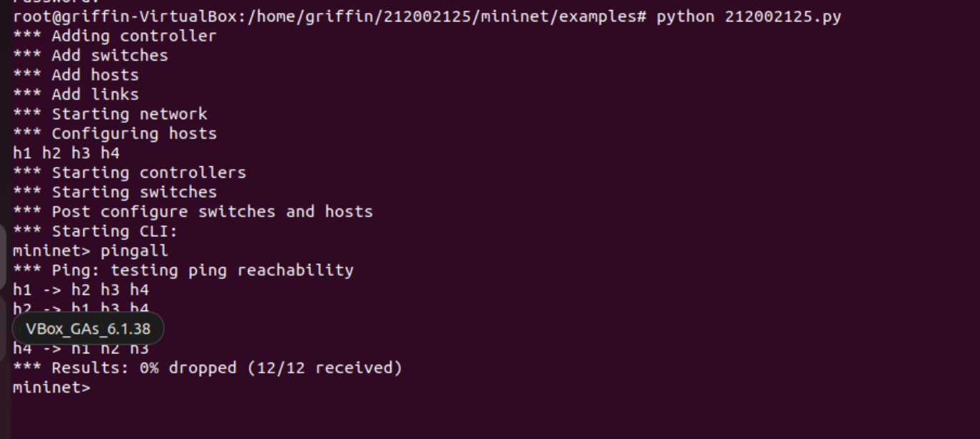This screenshot has height=439, width=980.
Task: Click the "h4 -> h1 h2 h3" ping result
Action: point(81,349)
